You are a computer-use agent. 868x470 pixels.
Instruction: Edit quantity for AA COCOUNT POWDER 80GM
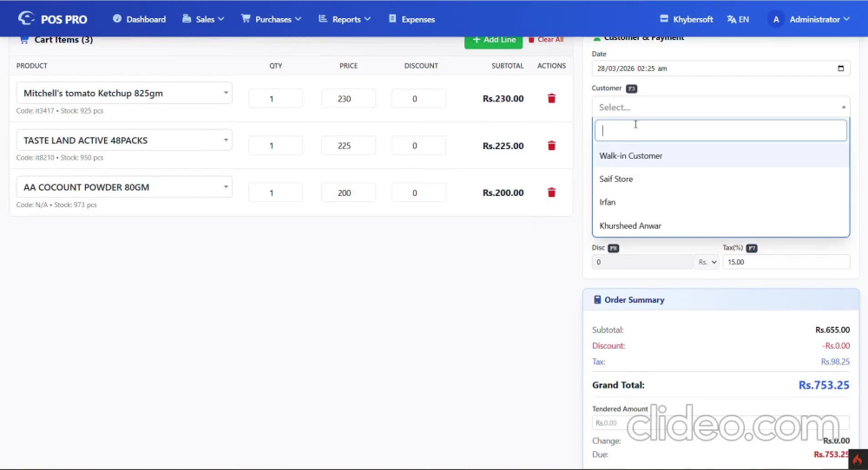(x=275, y=193)
